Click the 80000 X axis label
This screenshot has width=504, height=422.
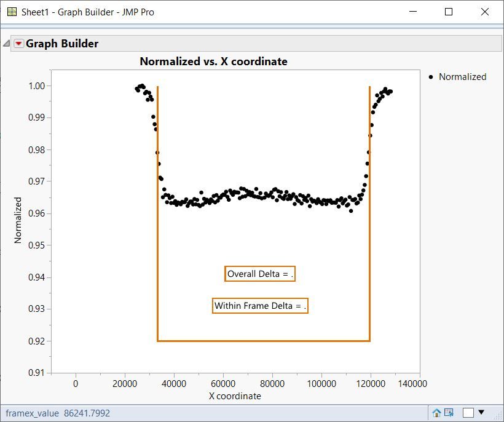272,383
